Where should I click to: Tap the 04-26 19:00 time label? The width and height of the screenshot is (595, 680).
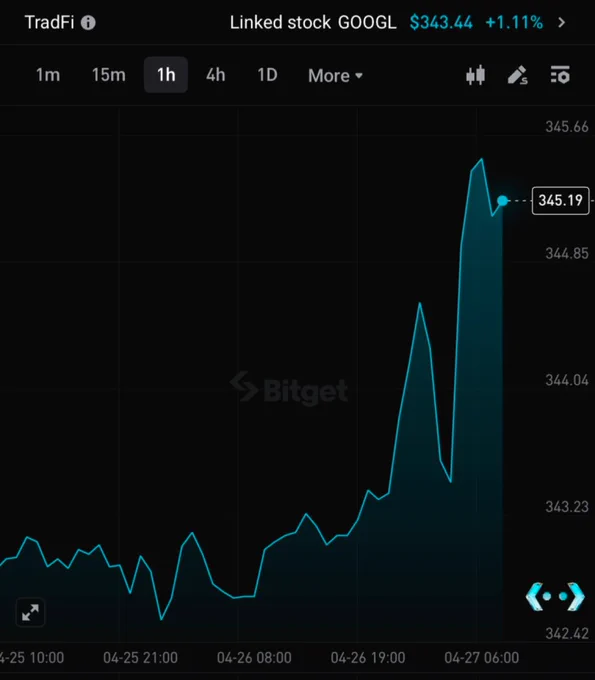368,658
